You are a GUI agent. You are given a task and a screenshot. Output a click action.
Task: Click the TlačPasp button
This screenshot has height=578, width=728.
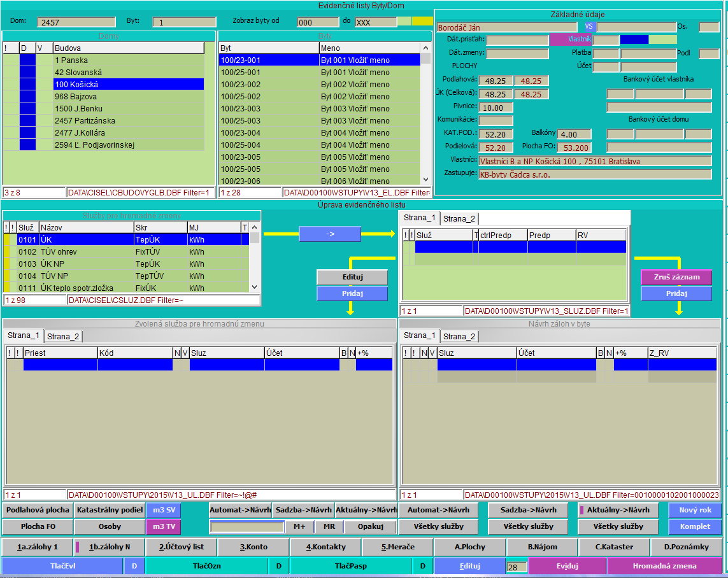click(x=350, y=566)
